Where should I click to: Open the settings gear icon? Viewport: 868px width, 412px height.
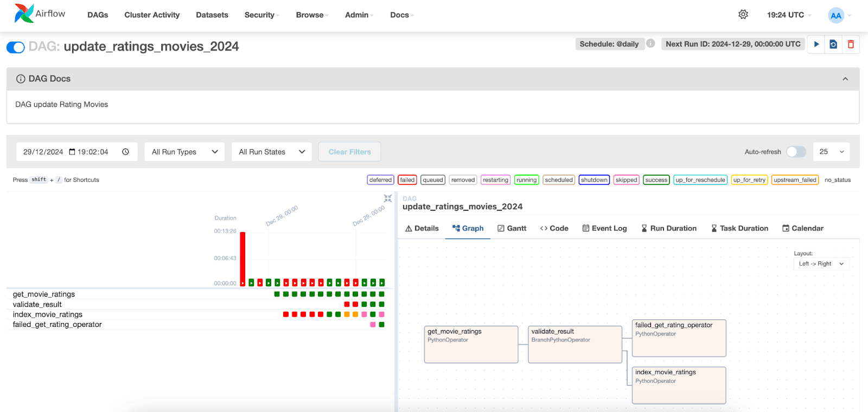point(743,15)
